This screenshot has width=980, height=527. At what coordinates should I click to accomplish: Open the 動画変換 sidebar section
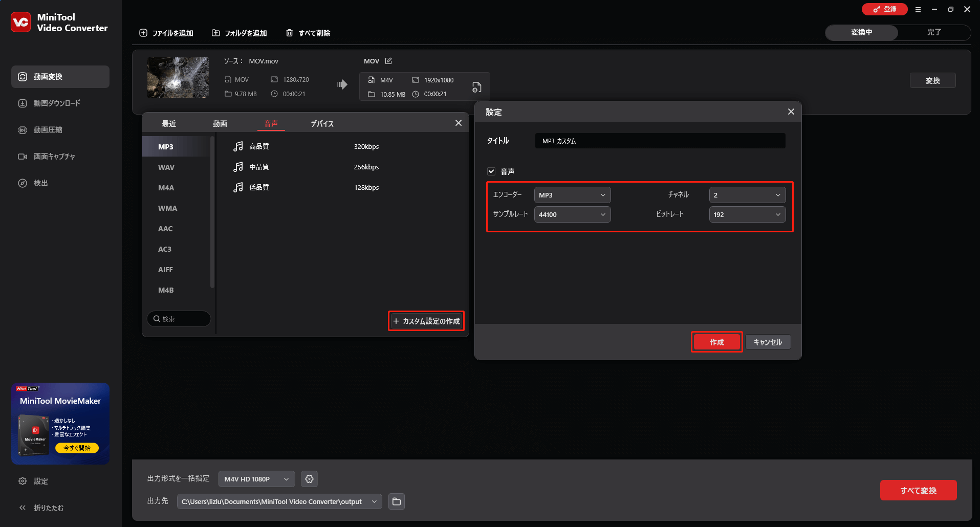coord(60,77)
